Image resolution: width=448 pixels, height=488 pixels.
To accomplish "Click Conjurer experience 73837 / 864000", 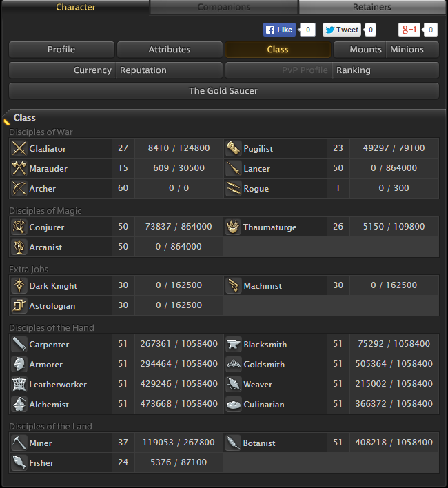I will pos(179,227).
